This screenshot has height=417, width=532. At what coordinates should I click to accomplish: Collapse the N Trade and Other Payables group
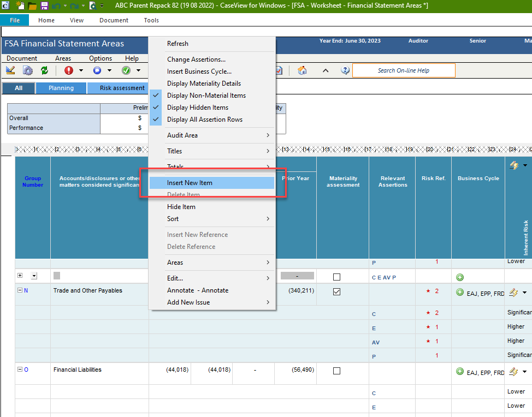coord(20,290)
